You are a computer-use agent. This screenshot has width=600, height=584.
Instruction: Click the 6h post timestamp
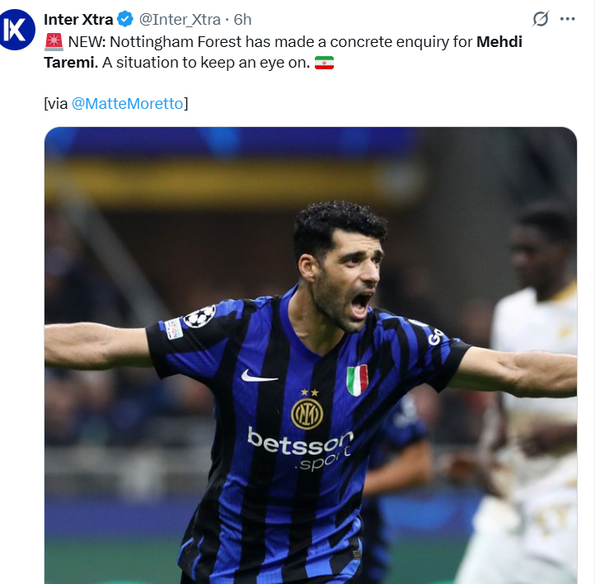(243, 20)
